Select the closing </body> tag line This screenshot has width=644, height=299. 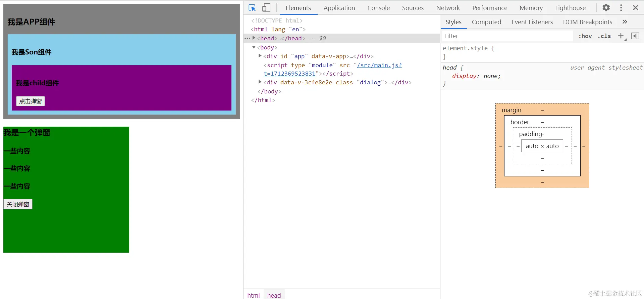[269, 91]
